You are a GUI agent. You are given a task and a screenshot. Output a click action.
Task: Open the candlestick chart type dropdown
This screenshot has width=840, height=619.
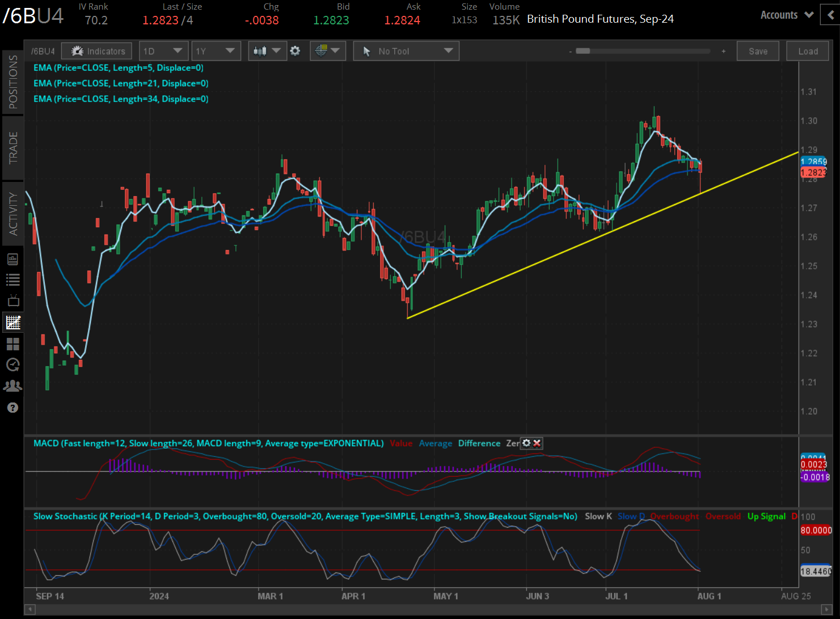tap(267, 51)
